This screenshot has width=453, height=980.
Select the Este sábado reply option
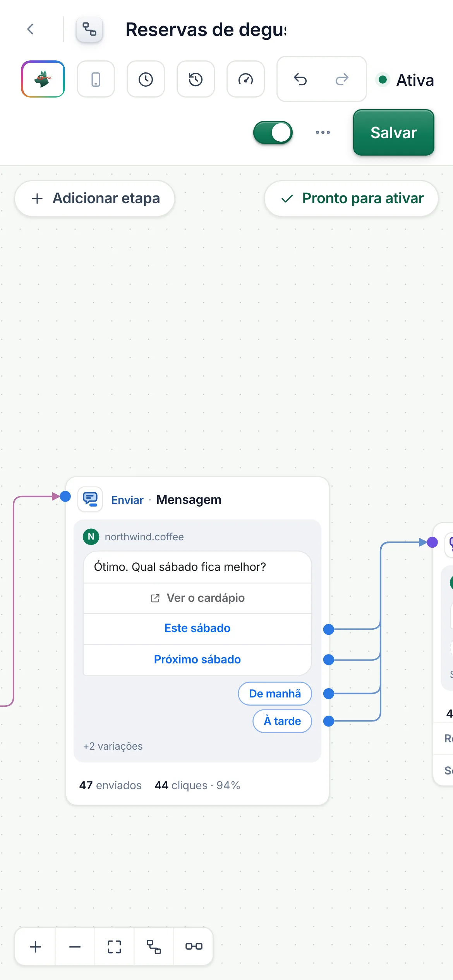[197, 629]
